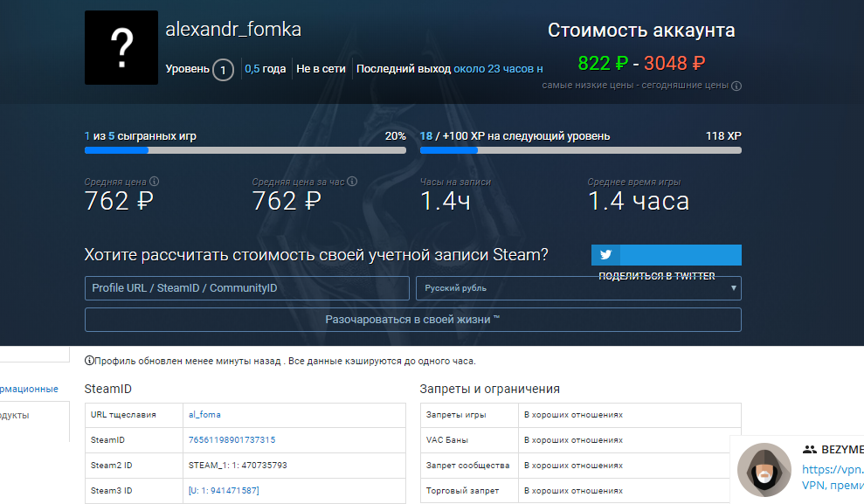The width and height of the screenshot is (864, 504).
Task: Click the 'Steam3 ID' row label
Action: [111, 491]
